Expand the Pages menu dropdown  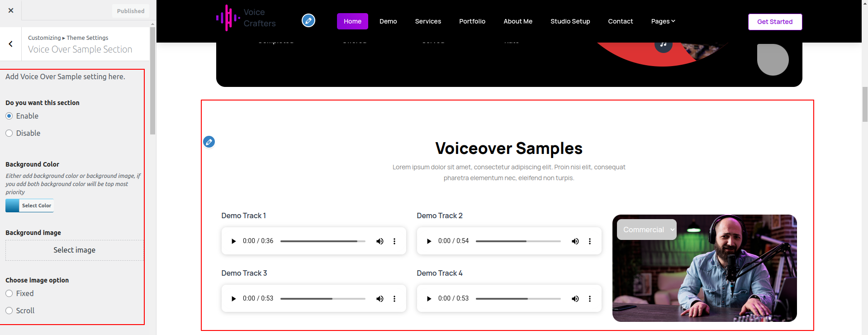[663, 21]
